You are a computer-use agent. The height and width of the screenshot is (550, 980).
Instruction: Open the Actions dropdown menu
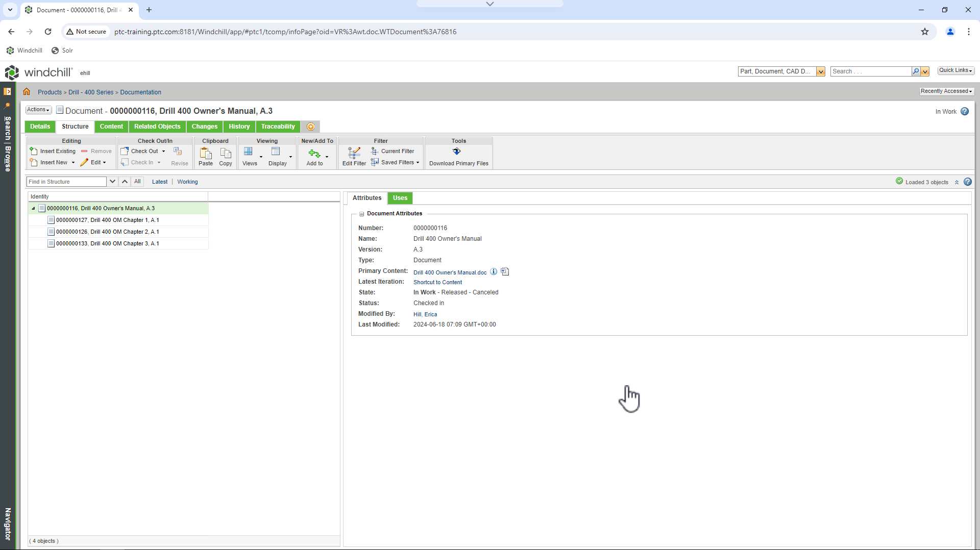[x=38, y=110]
